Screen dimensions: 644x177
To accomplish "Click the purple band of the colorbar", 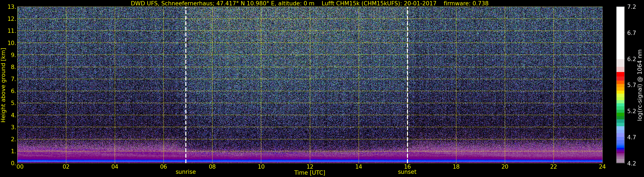I will click(620, 152).
